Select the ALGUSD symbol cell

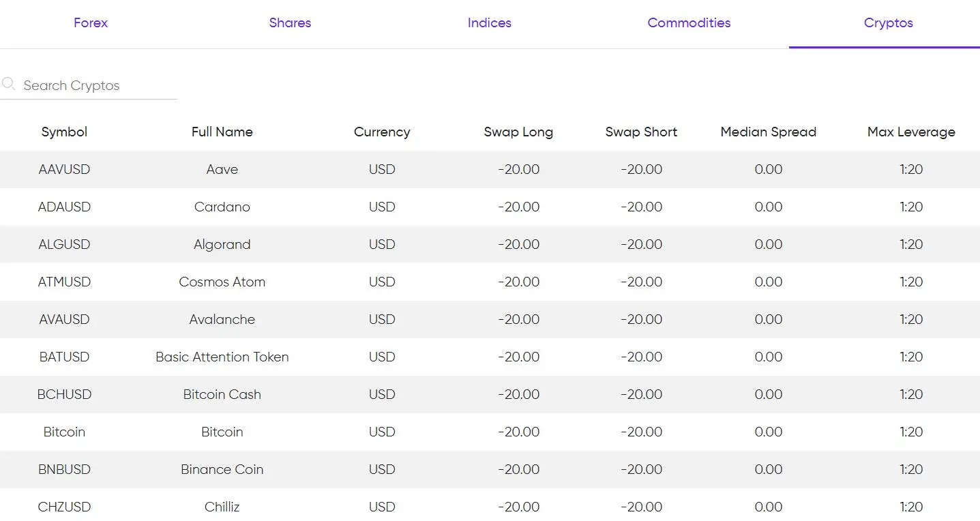[x=64, y=245]
